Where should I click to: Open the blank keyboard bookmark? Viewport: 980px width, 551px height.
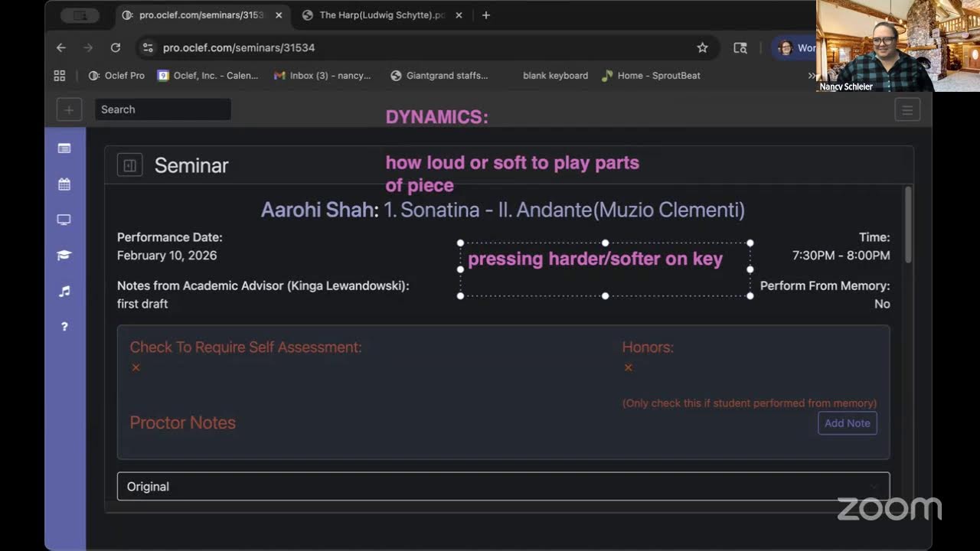tap(555, 76)
